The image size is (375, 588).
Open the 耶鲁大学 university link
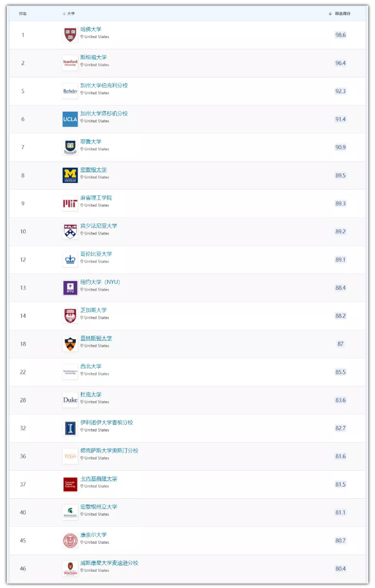[91, 141]
